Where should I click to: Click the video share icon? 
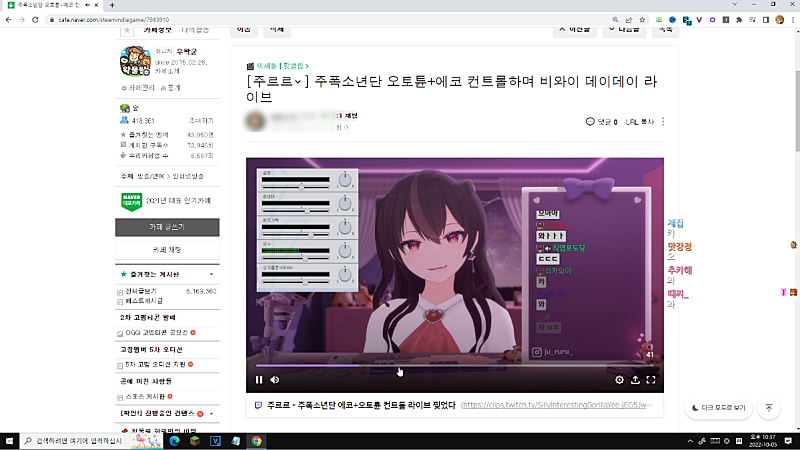[635, 380]
